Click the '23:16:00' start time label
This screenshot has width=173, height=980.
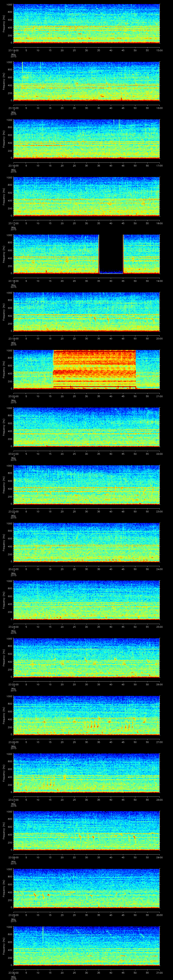13,166
